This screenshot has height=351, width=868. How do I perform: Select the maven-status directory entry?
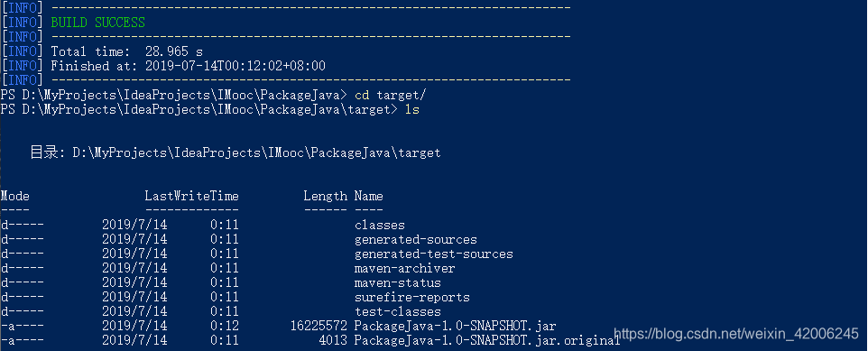pos(398,283)
